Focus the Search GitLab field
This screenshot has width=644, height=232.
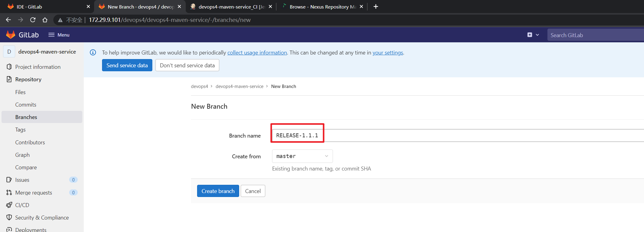pyautogui.click(x=596, y=35)
